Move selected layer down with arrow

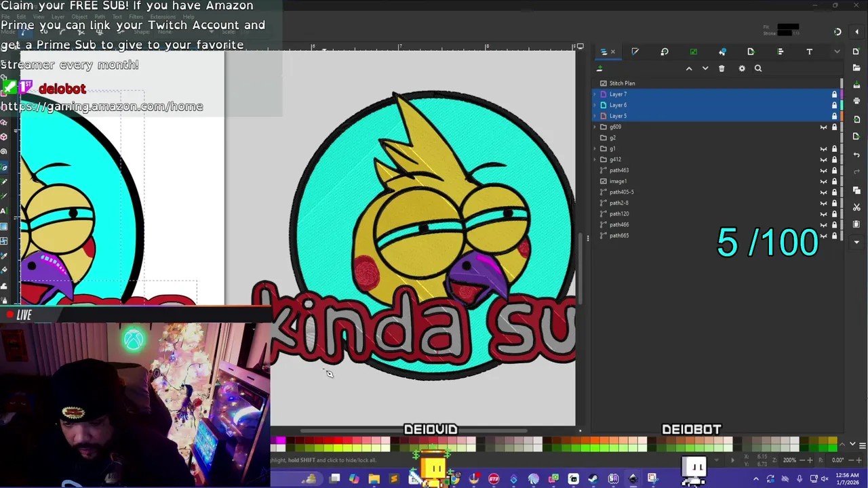coord(705,68)
